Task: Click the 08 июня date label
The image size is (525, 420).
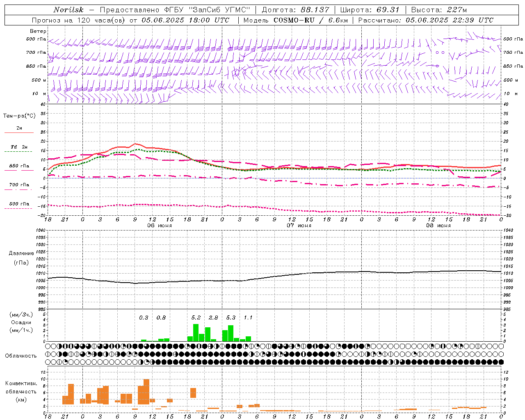Action: coord(438,226)
